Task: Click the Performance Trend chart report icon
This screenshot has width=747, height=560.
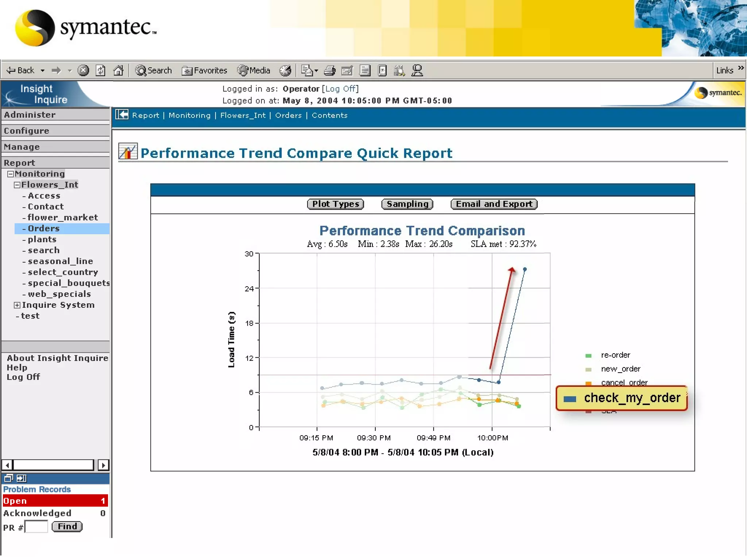Action: click(128, 152)
